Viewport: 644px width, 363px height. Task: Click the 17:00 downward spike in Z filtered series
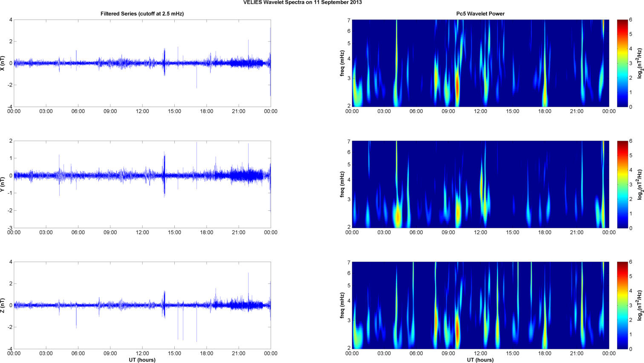[196, 324]
